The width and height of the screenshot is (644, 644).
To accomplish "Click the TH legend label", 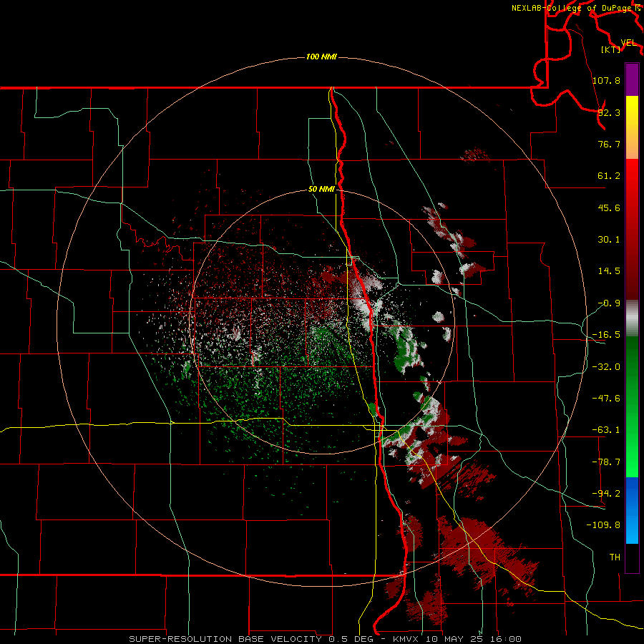I will pos(615,557).
